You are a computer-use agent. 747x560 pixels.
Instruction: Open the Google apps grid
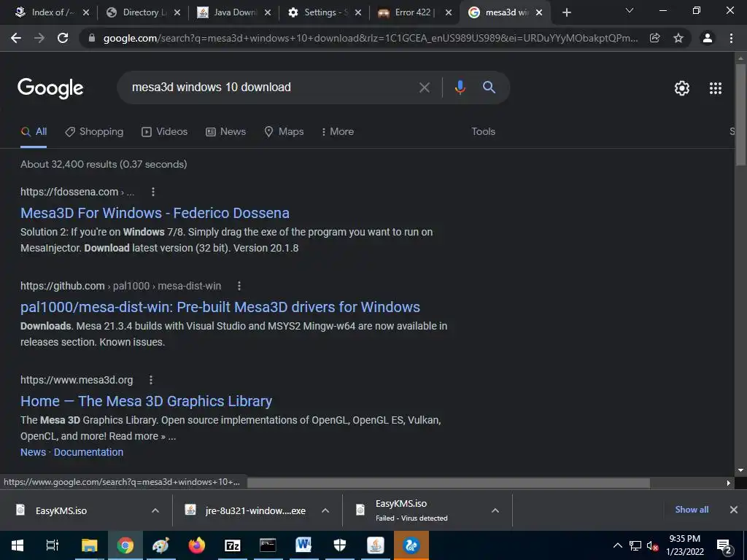pos(716,88)
